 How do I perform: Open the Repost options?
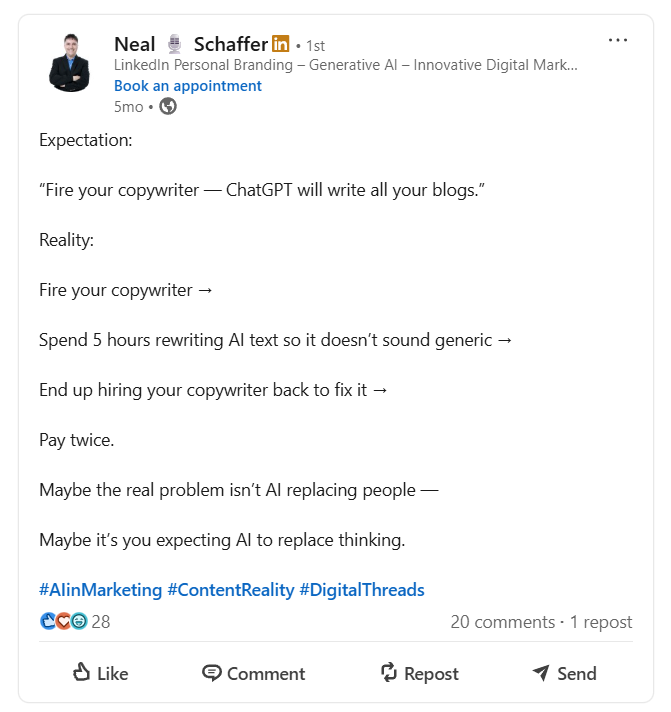click(x=419, y=673)
